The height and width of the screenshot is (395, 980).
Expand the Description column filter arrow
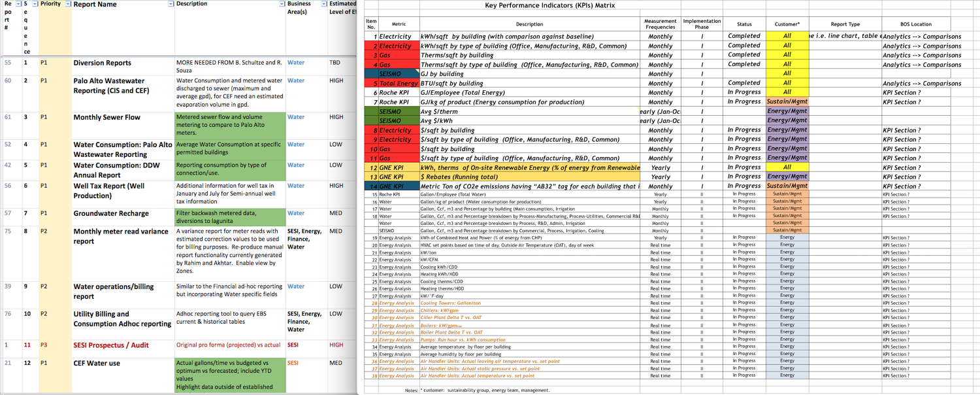[282, 5]
